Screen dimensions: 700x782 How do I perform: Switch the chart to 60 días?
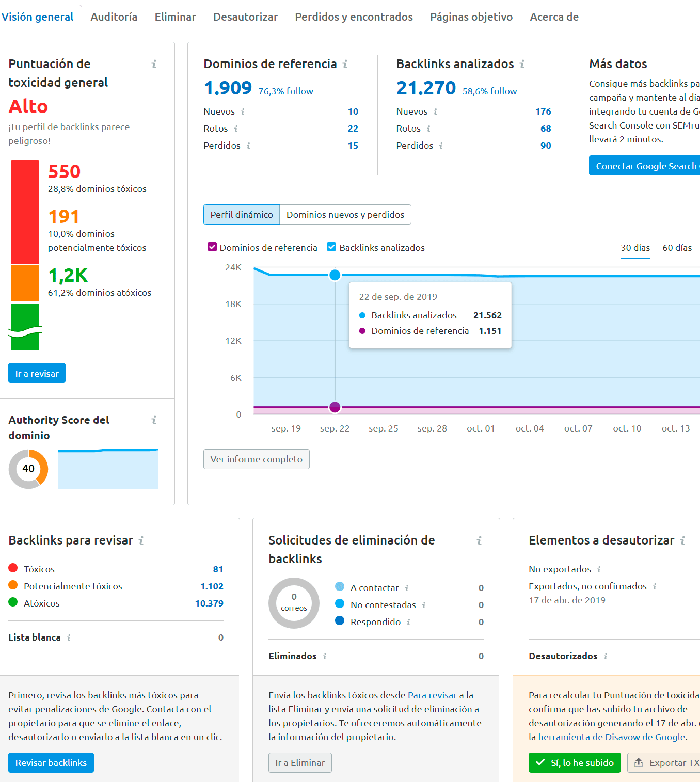677,248
